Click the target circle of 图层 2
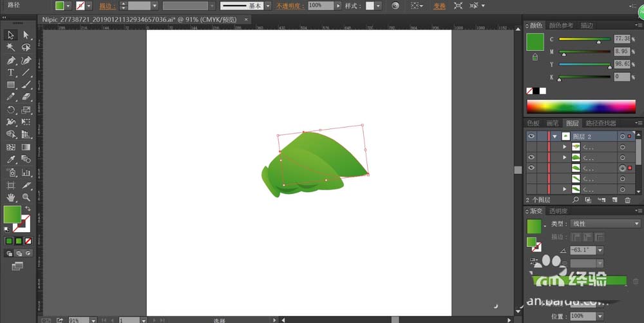 623,137
